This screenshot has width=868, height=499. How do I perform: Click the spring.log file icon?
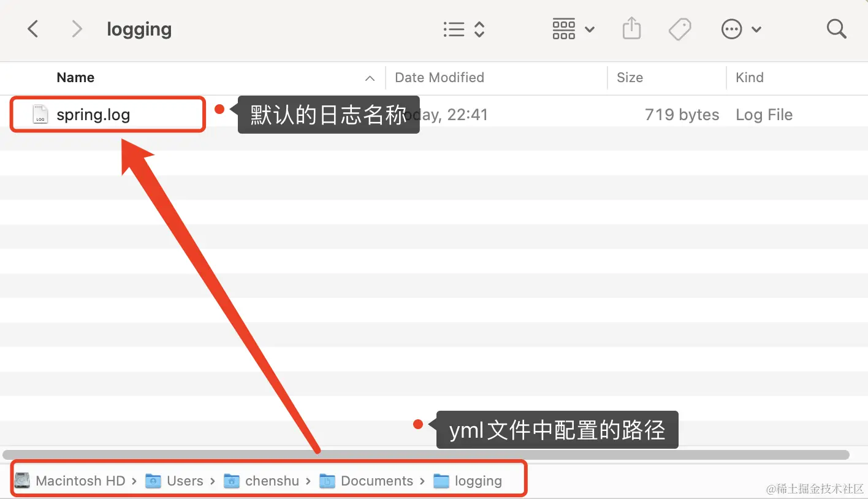40,115
